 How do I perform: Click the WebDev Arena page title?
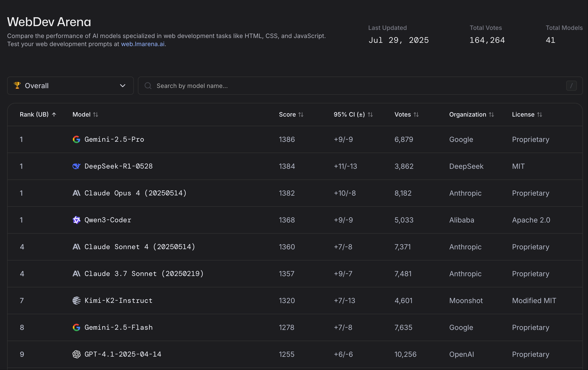click(x=49, y=22)
